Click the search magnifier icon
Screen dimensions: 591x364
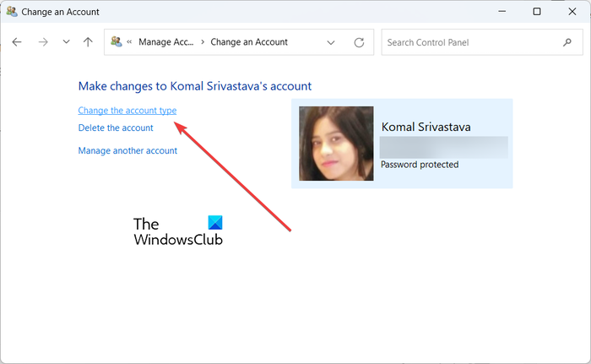(x=567, y=42)
